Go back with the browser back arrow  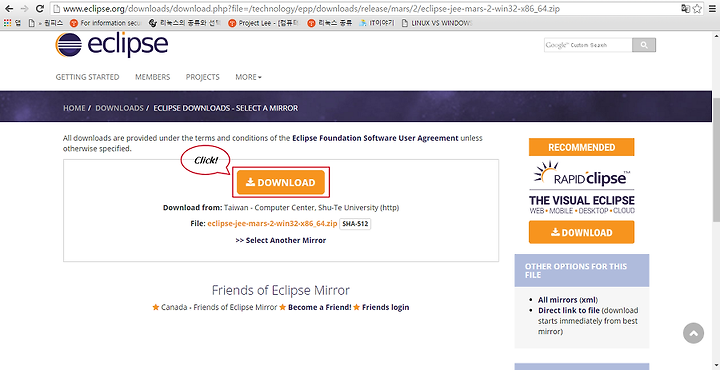(x=8, y=8)
